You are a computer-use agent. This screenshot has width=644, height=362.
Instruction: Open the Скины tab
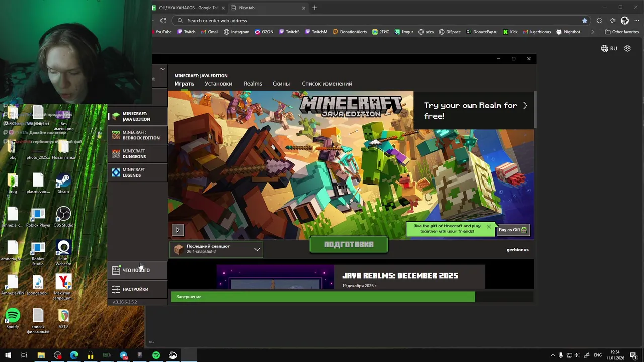pos(281,84)
